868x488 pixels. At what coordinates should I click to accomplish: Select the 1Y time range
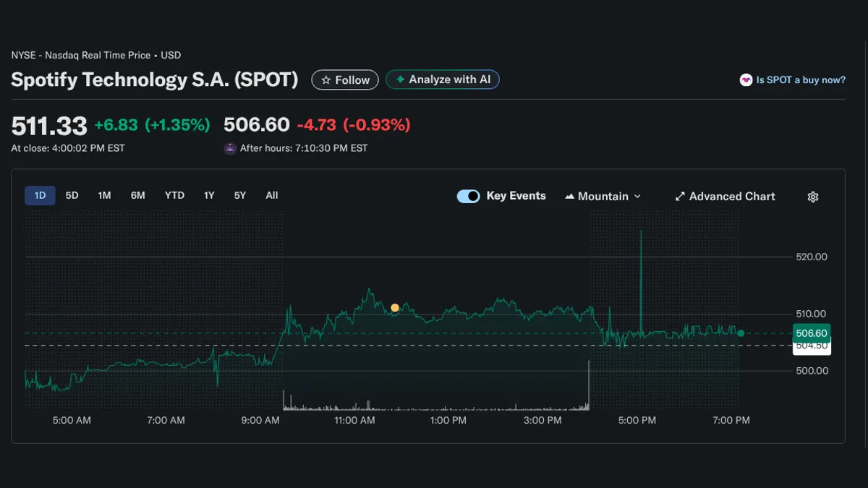pos(209,195)
